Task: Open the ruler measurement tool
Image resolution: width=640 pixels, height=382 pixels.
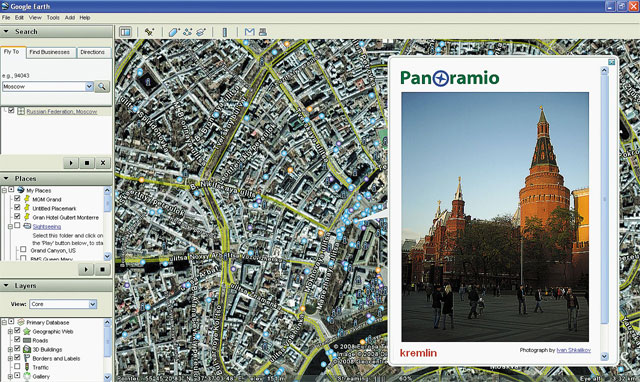Action: coord(224,32)
